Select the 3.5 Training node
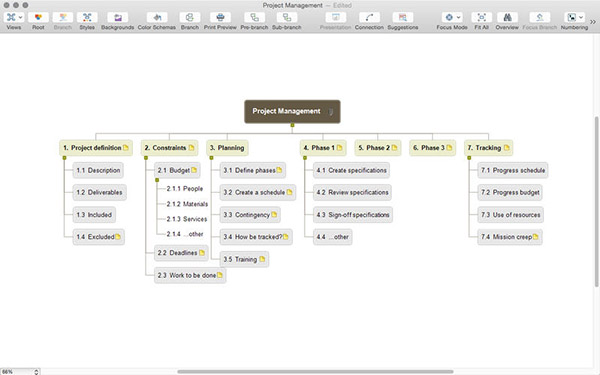The height and width of the screenshot is (375, 600). pyautogui.click(x=244, y=259)
